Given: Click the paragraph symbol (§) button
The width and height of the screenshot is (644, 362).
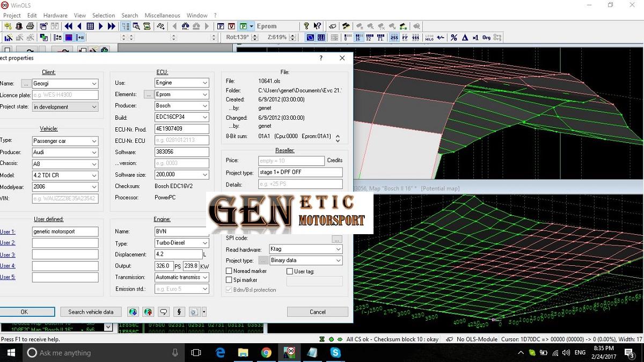Looking at the screenshot, I should pyautogui.click(x=179, y=312).
